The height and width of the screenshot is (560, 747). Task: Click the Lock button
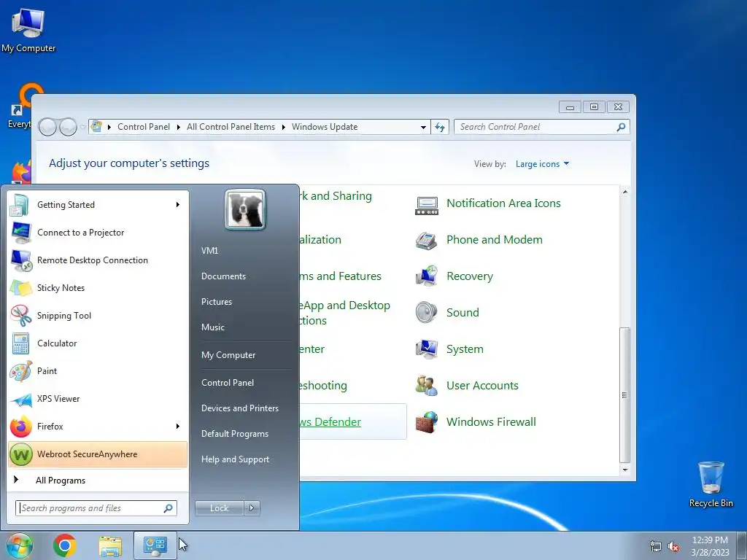219,508
